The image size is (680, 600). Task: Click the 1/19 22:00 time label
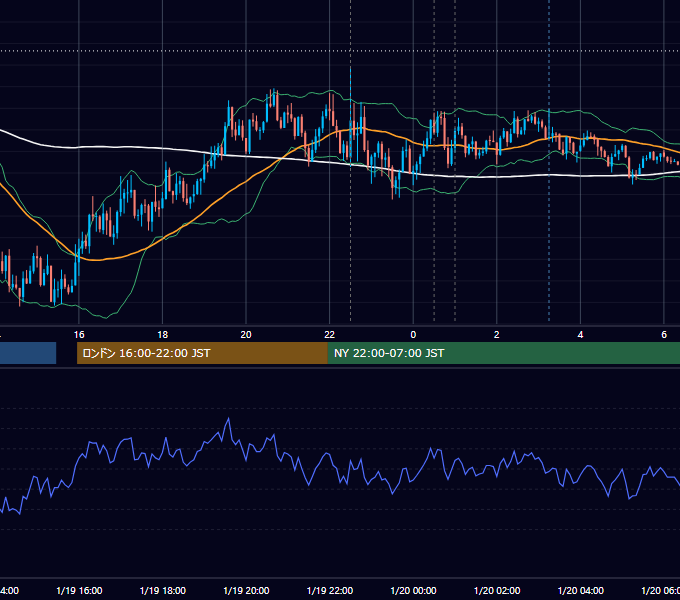[x=330, y=591]
